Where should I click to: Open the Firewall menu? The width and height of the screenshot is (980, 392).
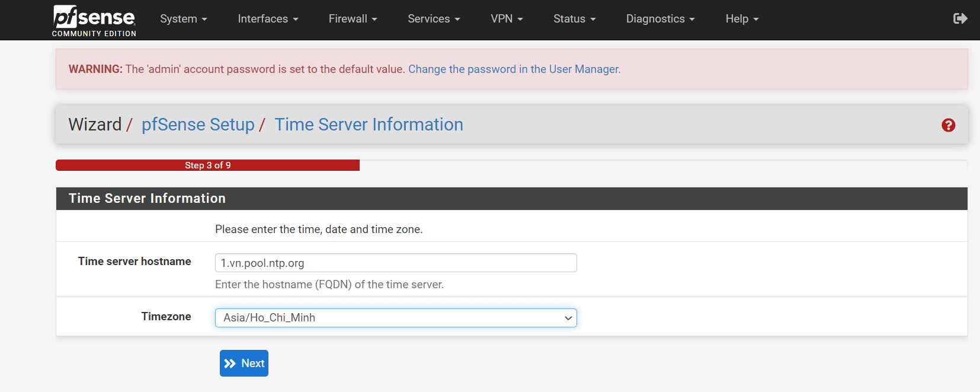coord(353,19)
